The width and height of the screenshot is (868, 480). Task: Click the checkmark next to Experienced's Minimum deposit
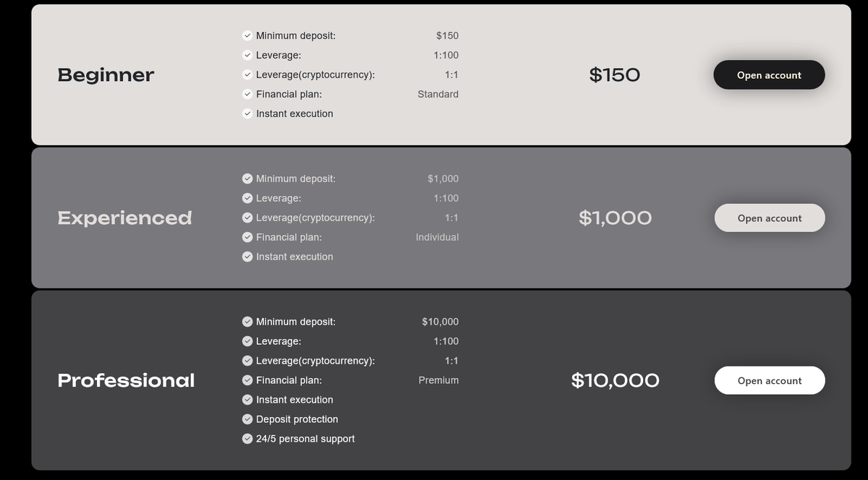point(247,178)
